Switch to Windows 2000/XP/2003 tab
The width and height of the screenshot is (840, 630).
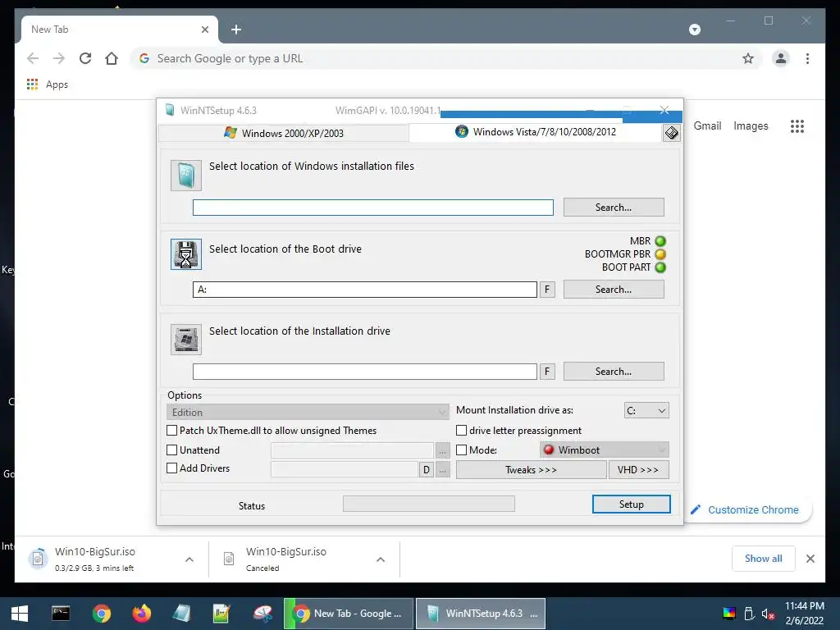(283, 134)
